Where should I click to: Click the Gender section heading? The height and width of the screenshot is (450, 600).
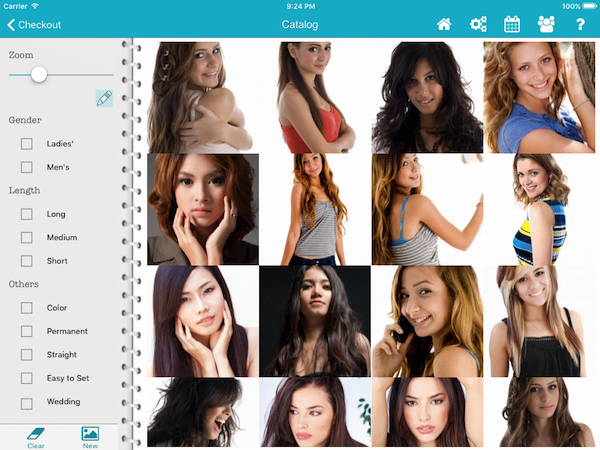pos(25,120)
